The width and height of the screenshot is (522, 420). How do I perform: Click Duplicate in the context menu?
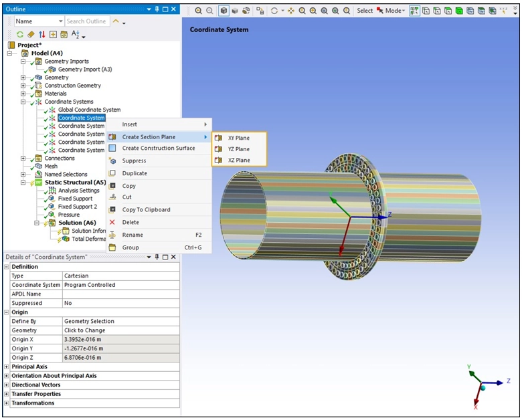(x=135, y=173)
